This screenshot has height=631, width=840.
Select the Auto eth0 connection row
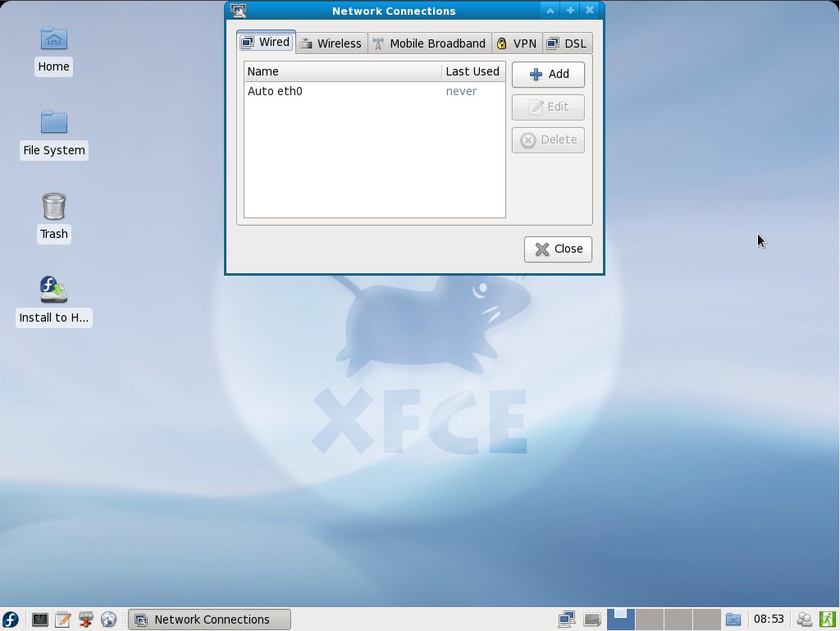pos(374,91)
